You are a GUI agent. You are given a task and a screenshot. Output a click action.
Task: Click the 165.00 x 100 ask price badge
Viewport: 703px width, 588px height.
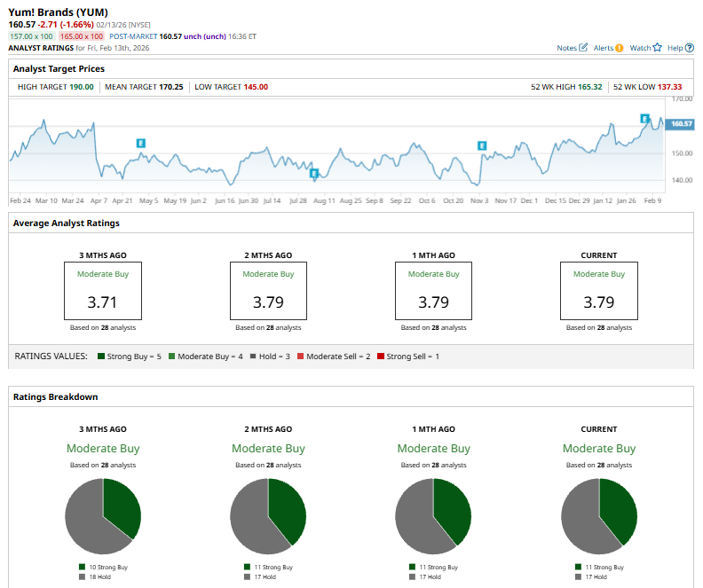click(80, 36)
